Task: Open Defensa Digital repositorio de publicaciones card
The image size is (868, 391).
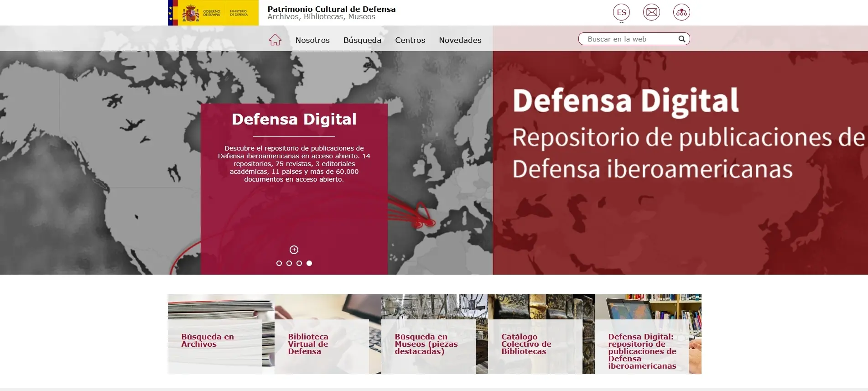Action: click(x=648, y=334)
